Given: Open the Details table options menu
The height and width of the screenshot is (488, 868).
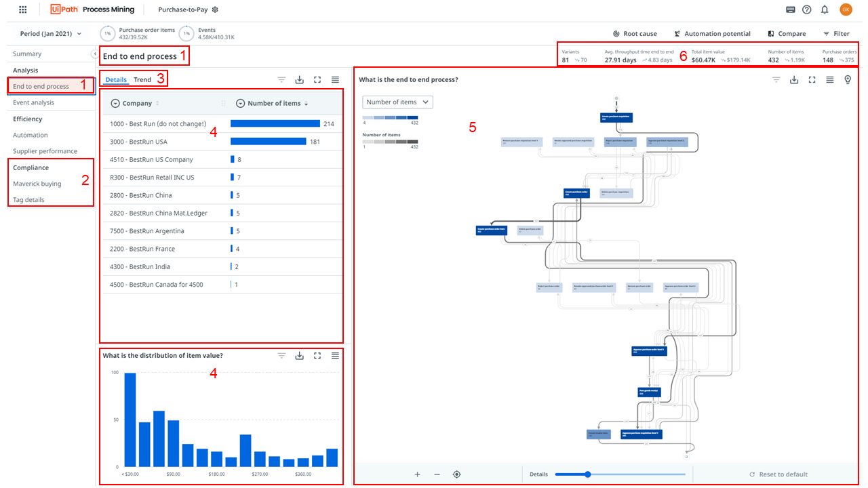Looking at the screenshot, I should click(335, 79).
